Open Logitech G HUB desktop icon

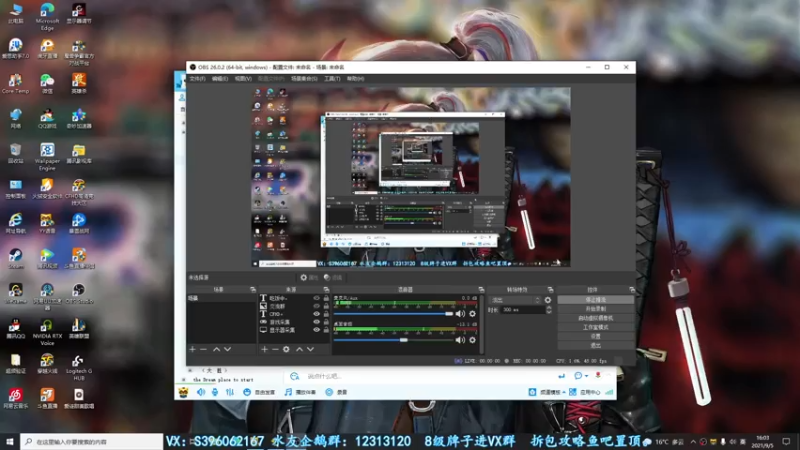(x=79, y=367)
